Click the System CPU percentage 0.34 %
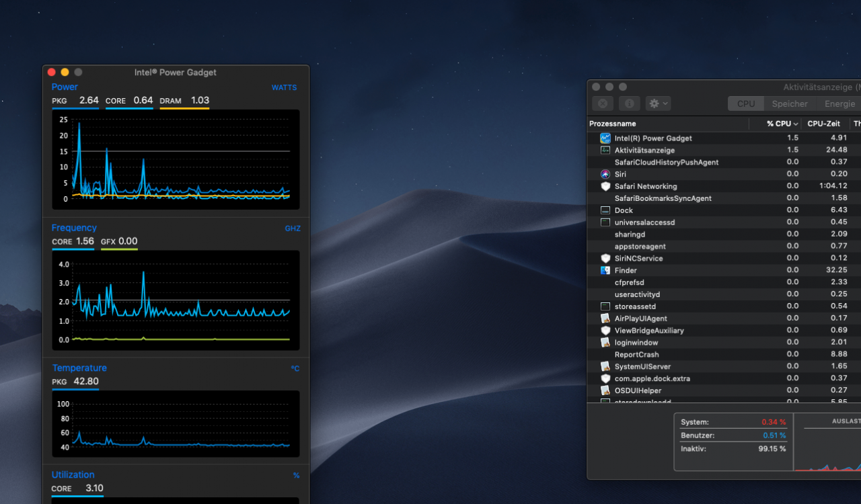 point(774,422)
